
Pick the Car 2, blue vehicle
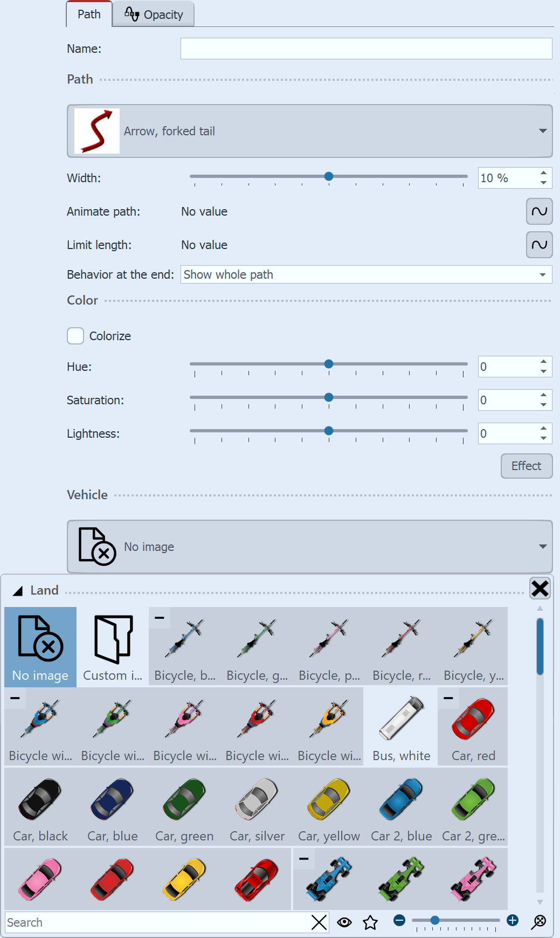pos(402,807)
